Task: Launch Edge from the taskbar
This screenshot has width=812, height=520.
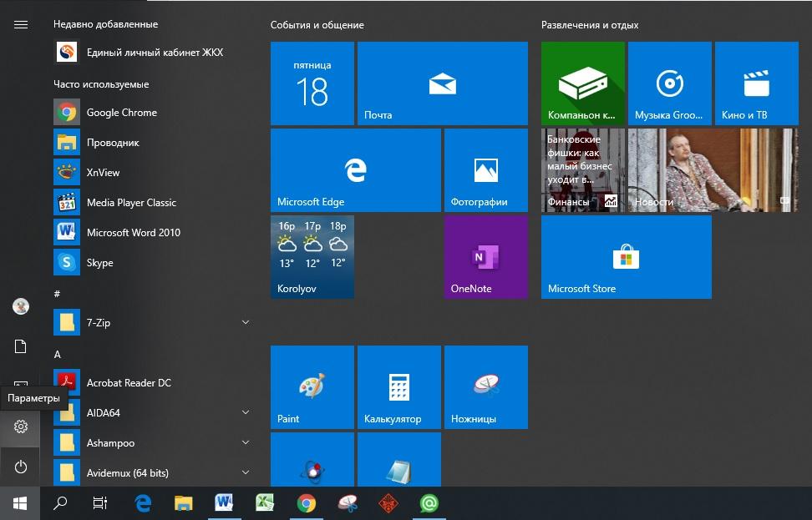Action: (x=143, y=503)
